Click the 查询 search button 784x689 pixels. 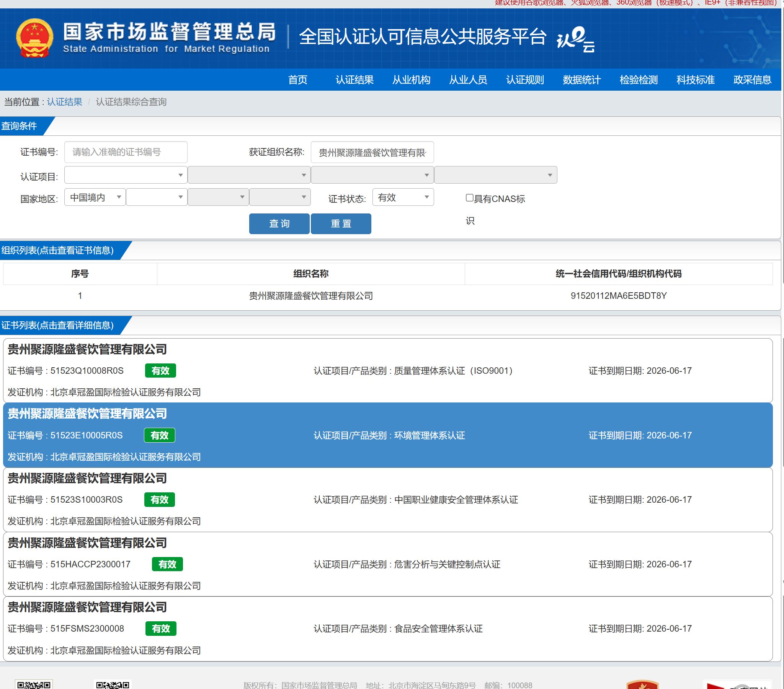pos(279,223)
